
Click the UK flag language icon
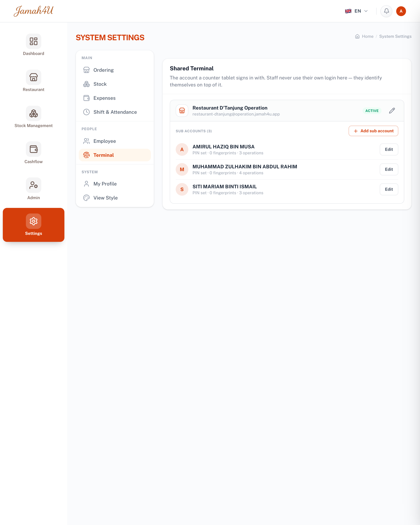click(348, 11)
